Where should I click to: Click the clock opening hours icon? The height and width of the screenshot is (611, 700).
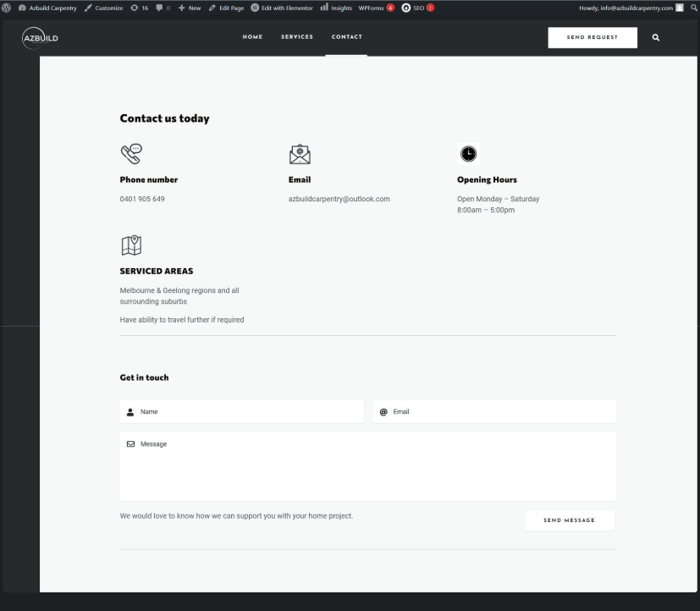point(468,154)
